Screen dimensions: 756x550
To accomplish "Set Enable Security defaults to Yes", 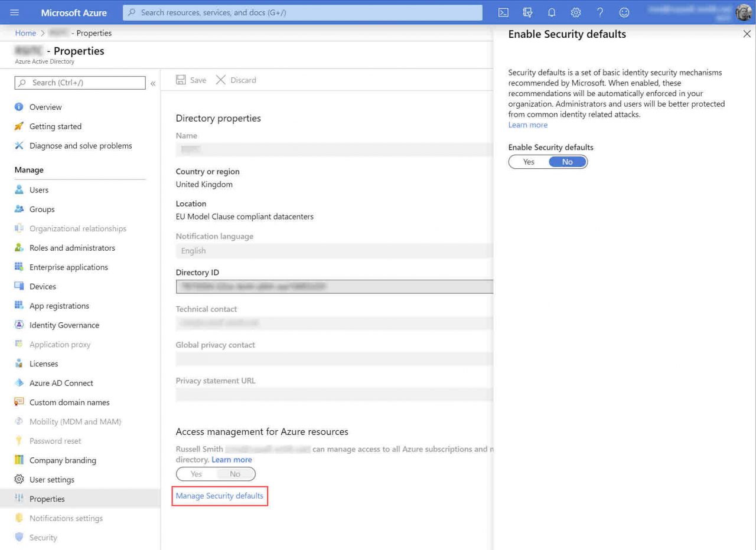I will (529, 162).
